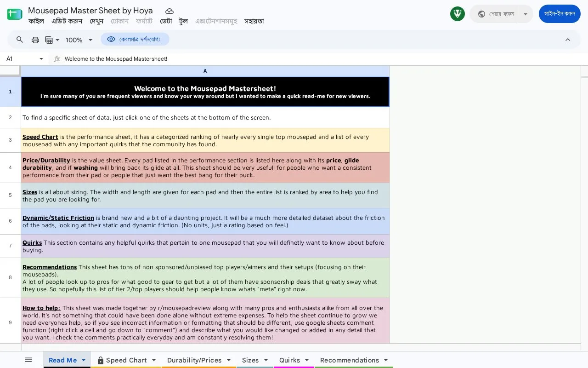Image resolution: width=588 pixels, height=368 pixels.
Task: Open the Name box dropdown arrow
Action: pyautogui.click(x=41, y=59)
